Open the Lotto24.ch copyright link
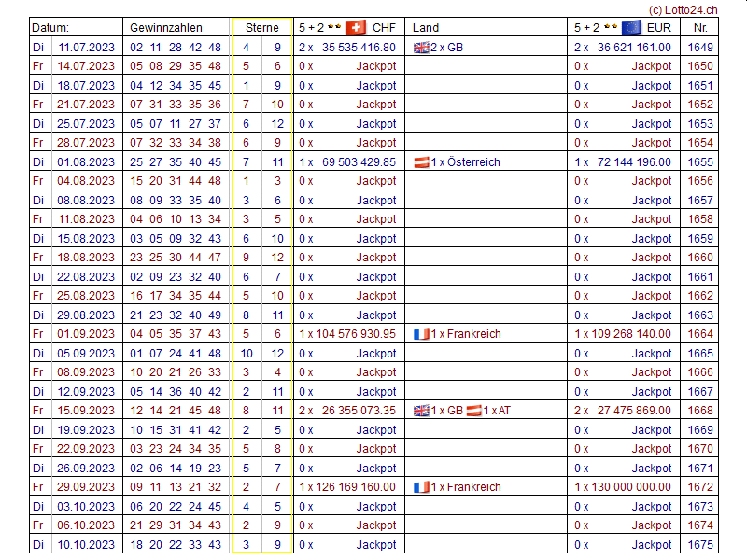 683,9
